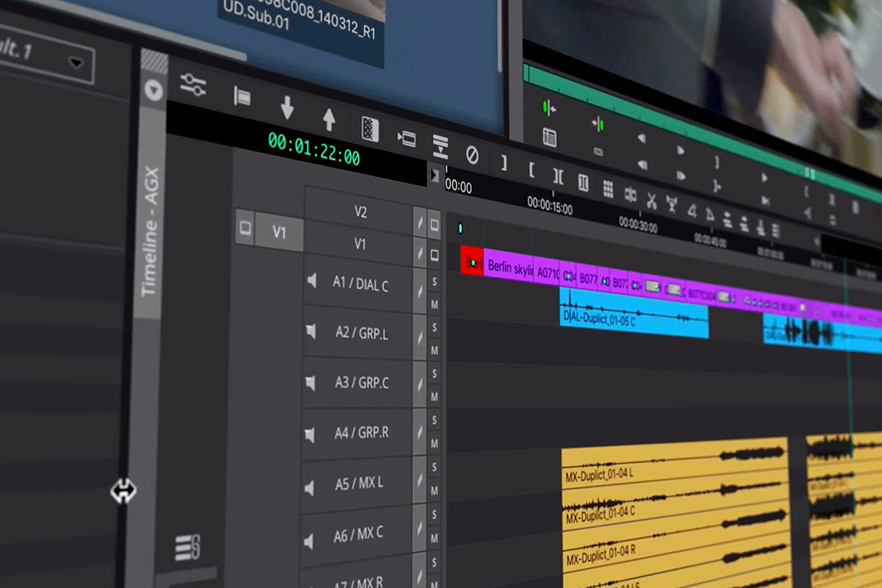Click the arrow beside timecode ruler start

[435, 175]
